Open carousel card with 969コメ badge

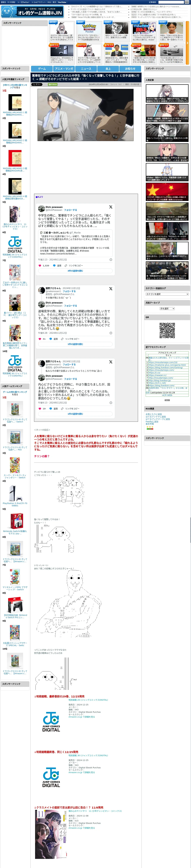point(62,54)
